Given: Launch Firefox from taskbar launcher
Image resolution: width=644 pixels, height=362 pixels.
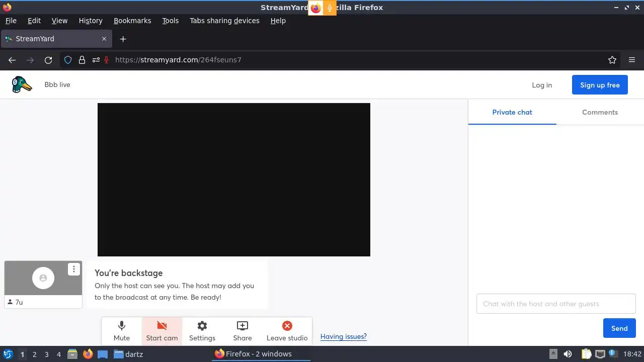Looking at the screenshot, I should click(x=88, y=354).
